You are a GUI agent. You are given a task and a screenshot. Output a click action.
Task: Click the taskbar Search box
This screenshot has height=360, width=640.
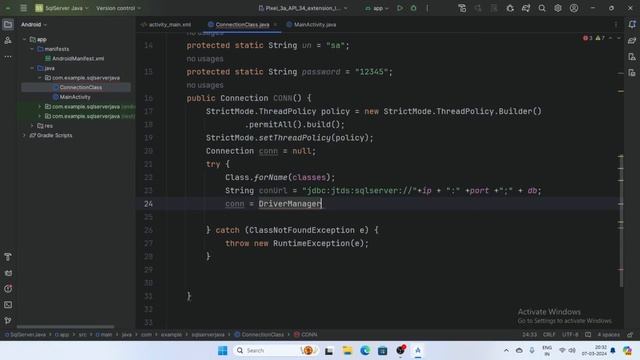coord(276,350)
